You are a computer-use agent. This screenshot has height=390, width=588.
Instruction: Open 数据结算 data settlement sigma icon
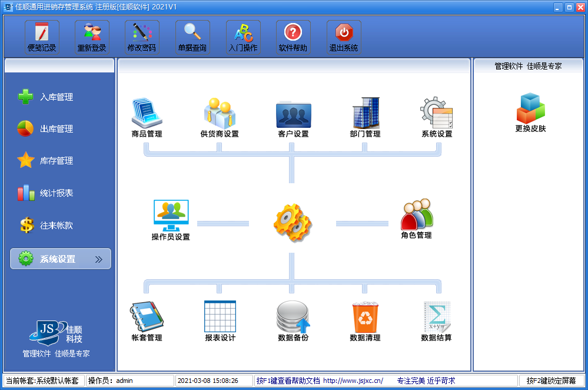pos(437,321)
